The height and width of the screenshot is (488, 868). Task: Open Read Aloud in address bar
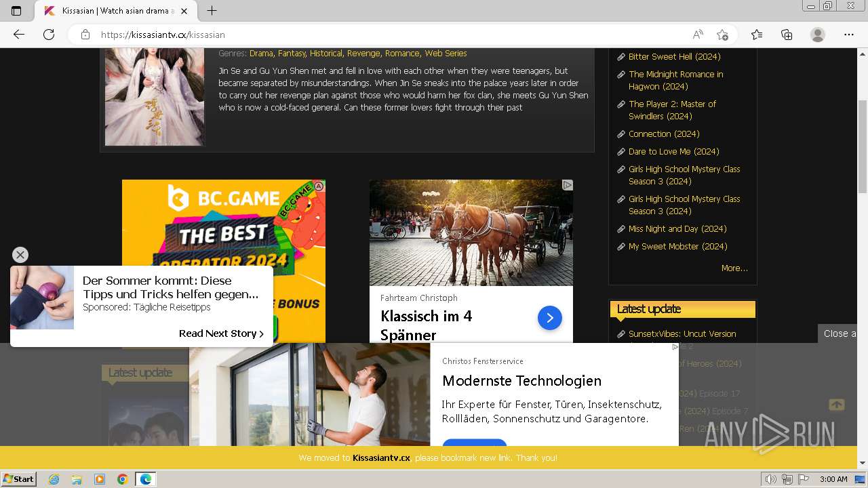[x=698, y=35]
